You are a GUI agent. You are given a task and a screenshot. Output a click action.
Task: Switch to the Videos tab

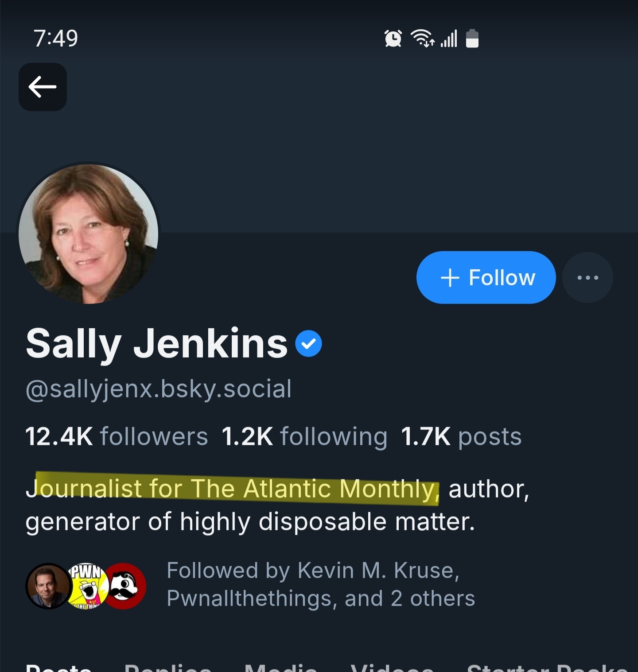(x=392, y=668)
